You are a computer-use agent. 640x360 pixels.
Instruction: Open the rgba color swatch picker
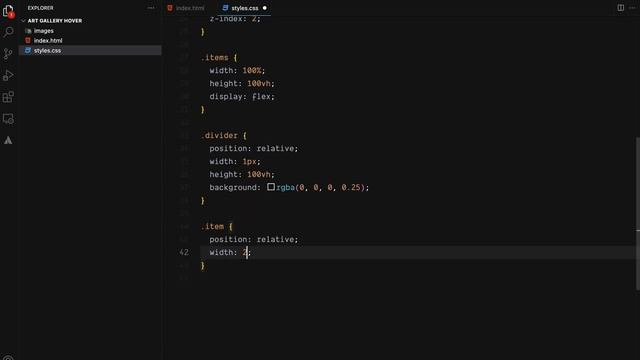point(271,187)
